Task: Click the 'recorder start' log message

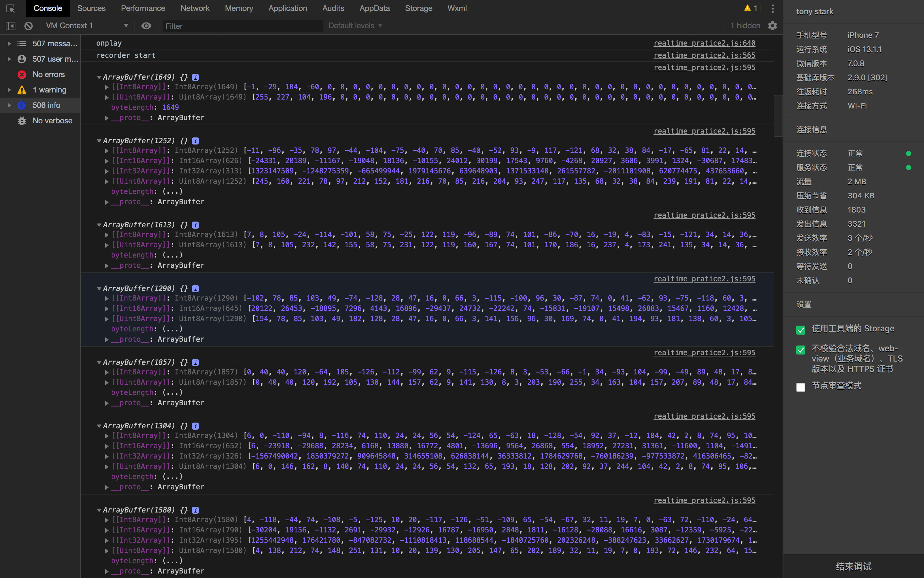Action: click(126, 56)
